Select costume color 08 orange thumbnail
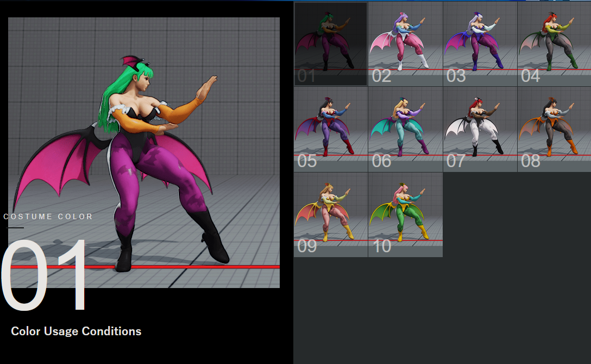 555,130
